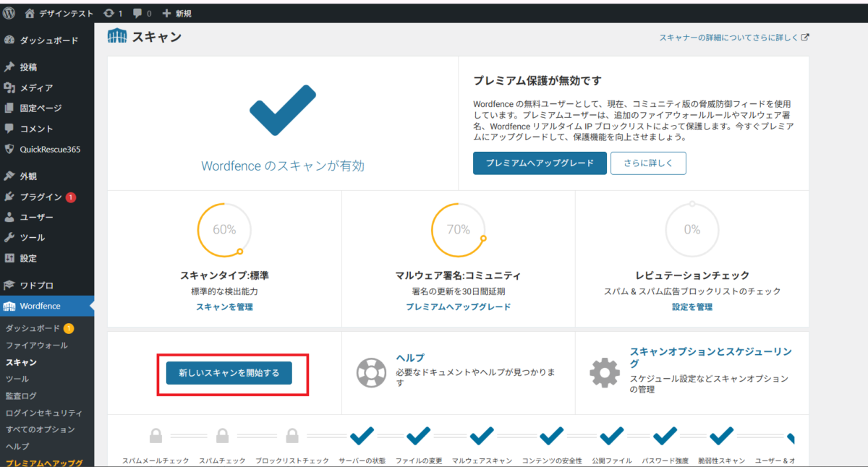Click the プレミアムへアップグレード button
This screenshot has height=467, width=868.
click(540, 163)
